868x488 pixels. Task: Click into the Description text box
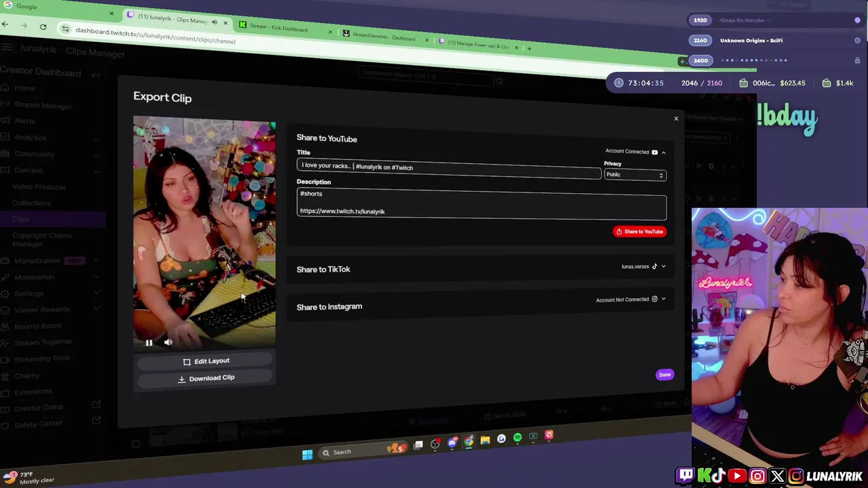[x=481, y=204]
